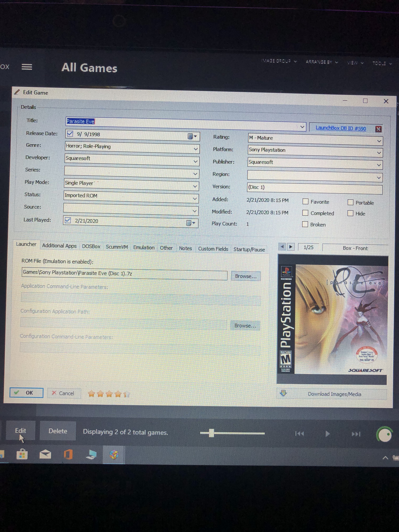Open the Source dropdown

pos(195,211)
